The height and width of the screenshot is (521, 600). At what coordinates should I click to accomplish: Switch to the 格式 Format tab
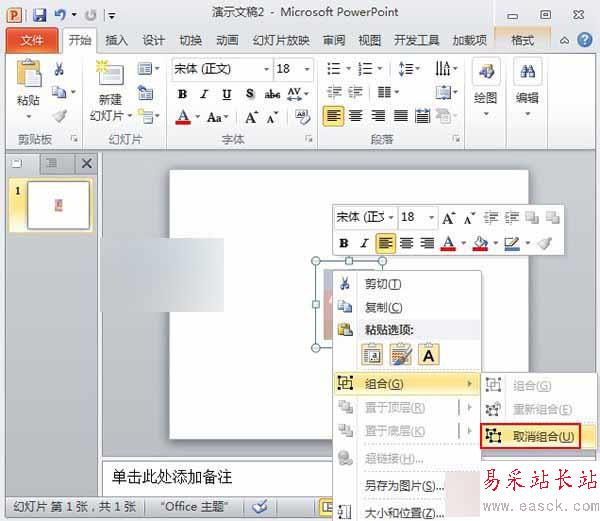pyautogui.click(x=523, y=40)
